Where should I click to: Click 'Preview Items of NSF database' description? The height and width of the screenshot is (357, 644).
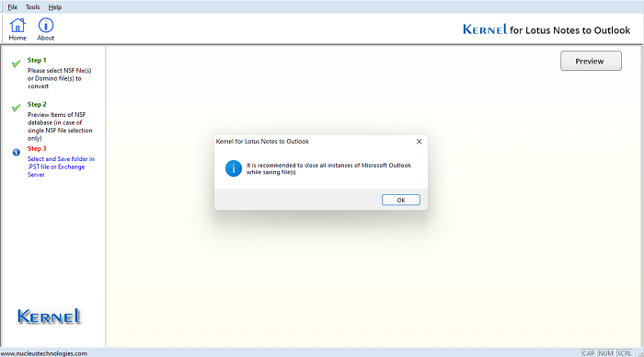(x=60, y=127)
